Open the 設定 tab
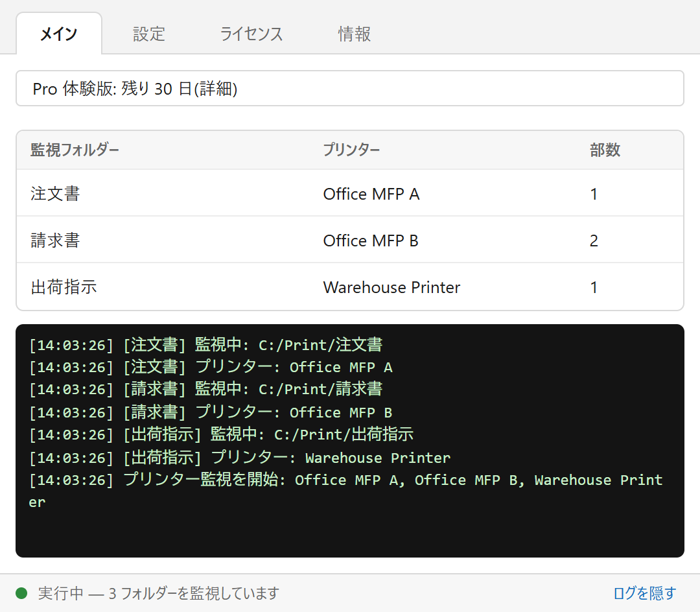This screenshot has width=700, height=612. tap(149, 34)
